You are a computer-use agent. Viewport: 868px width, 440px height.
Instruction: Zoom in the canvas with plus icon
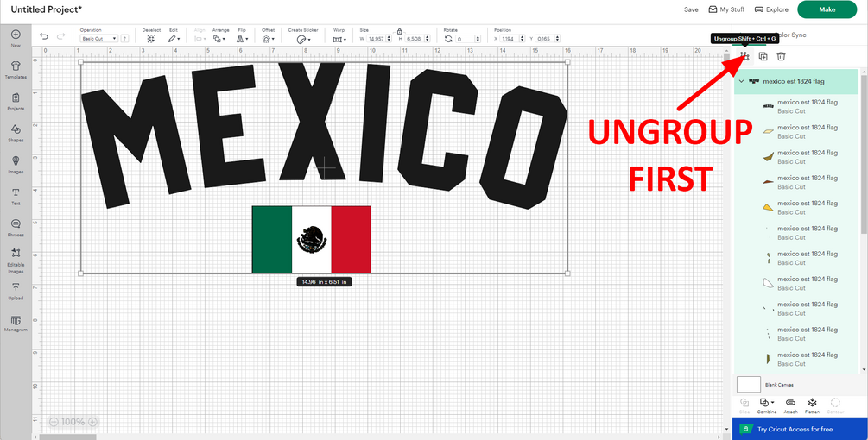(x=93, y=422)
